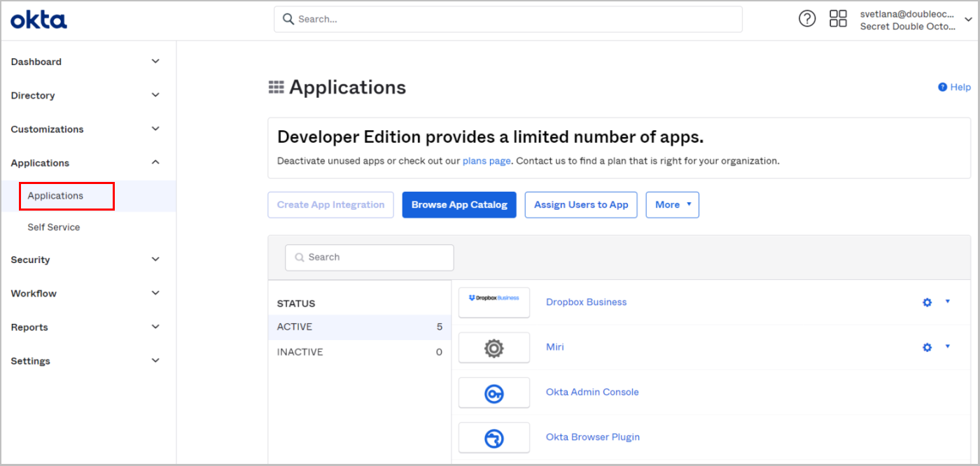
Task: Expand the Directory sidebar section
Action: pos(155,95)
